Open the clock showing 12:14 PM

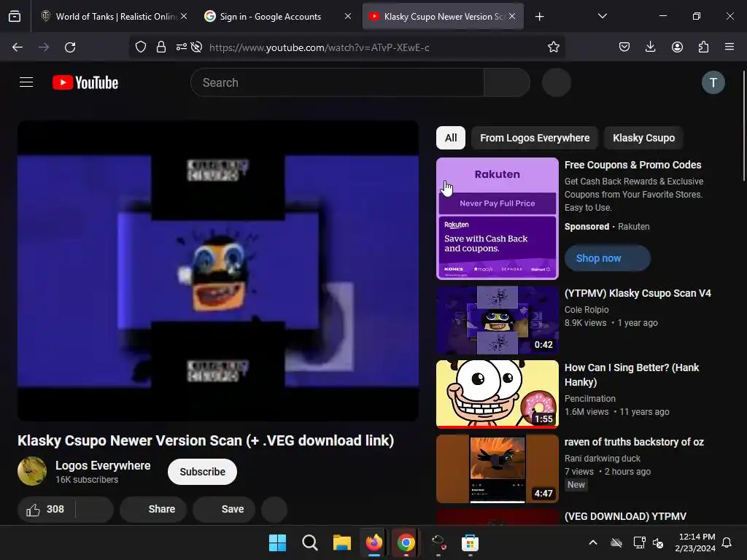click(695, 542)
